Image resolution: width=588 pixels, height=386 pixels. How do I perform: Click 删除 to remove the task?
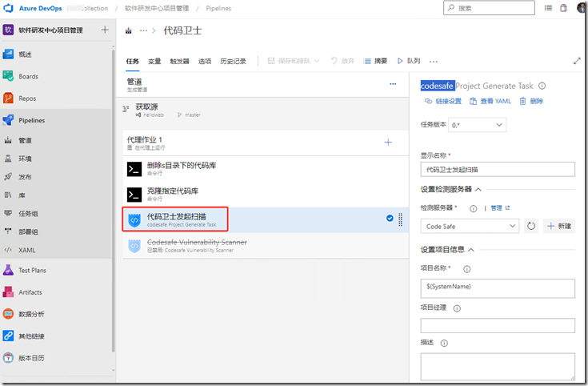coord(531,101)
